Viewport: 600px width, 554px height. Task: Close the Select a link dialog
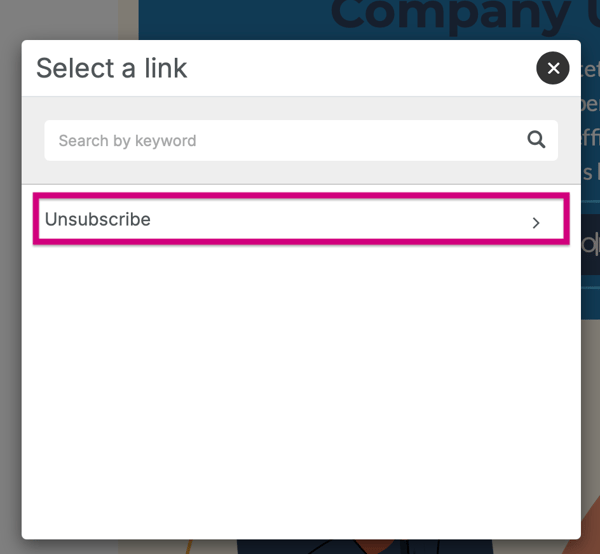tap(553, 68)
